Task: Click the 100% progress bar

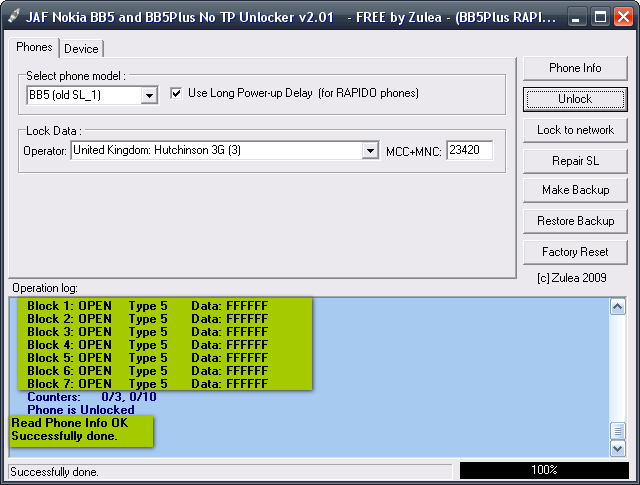Action: [544, 470]
